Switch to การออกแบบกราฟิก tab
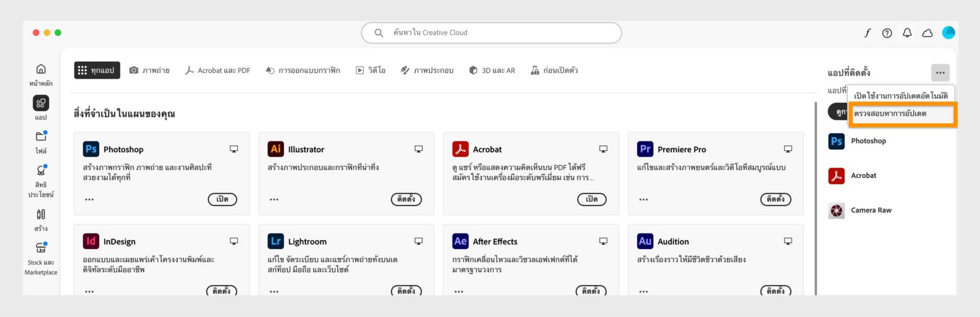Image resolution: width=980 pixels, height=317 pixels. [x=303, y=70]
